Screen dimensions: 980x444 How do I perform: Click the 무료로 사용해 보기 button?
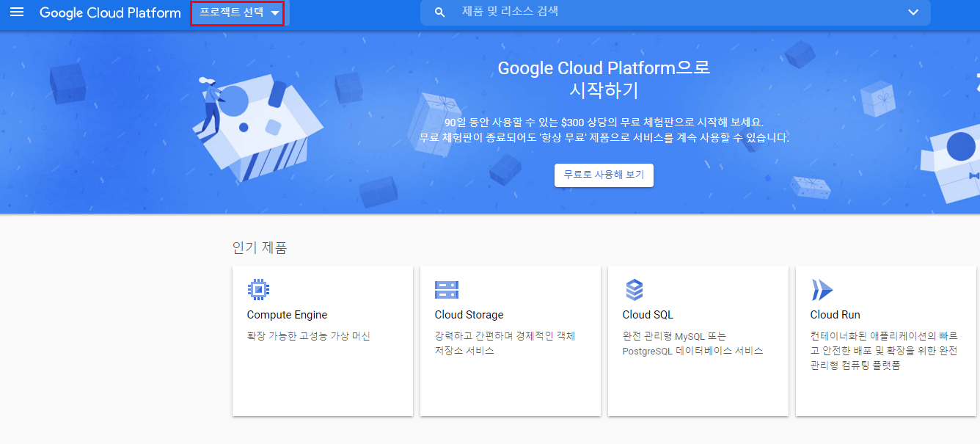click(604, 175)
